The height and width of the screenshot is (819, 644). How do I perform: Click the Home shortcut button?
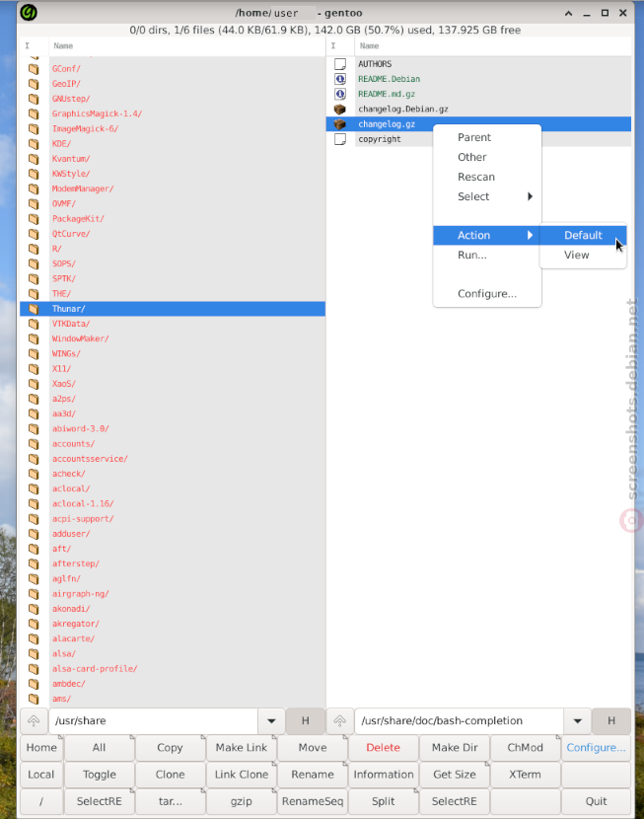[x=41, y=747]
